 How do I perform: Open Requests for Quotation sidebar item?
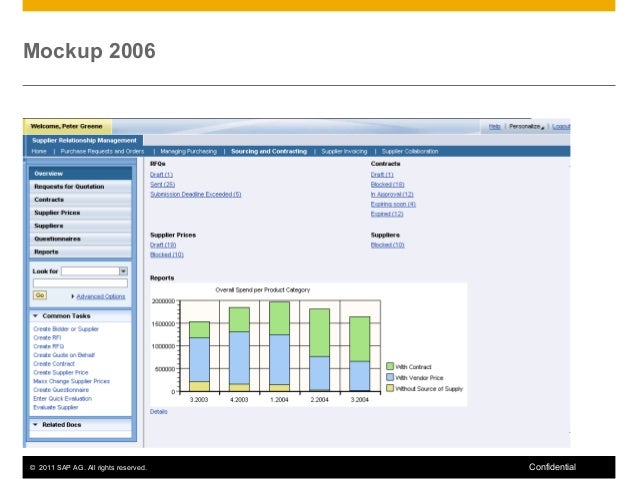point(81,186)
